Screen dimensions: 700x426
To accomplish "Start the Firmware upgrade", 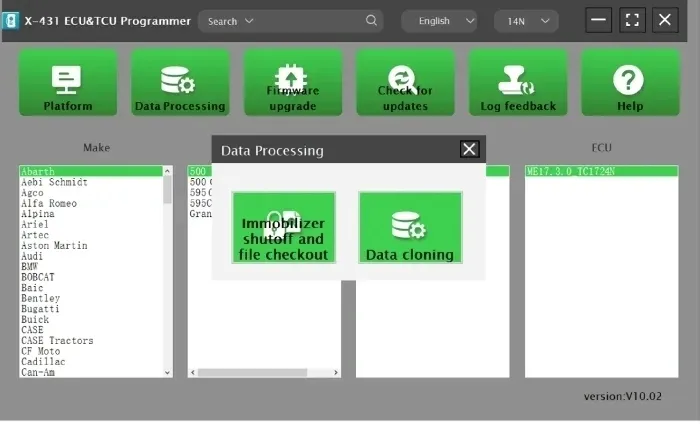I will point(293,83).
